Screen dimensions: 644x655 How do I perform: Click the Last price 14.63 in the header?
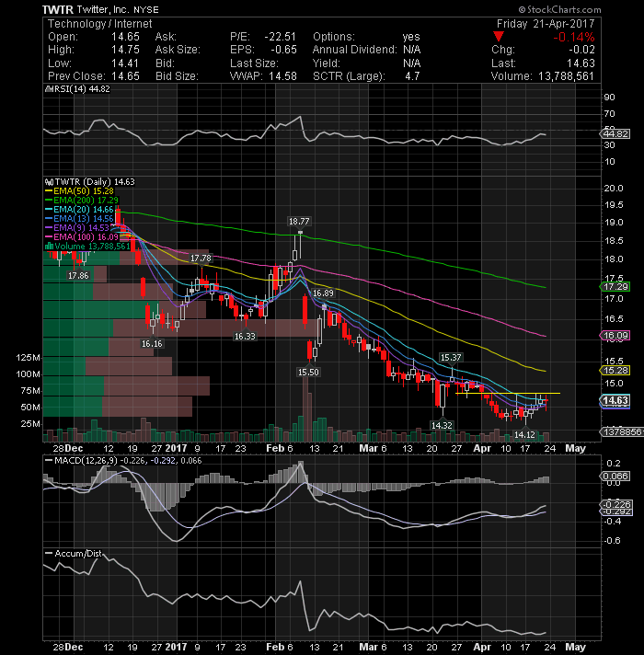point(581,63)
